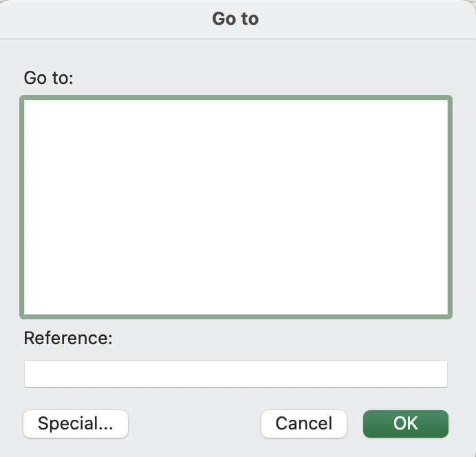476x457 pixels.
Task: Place cursor in the field below Reference:
Action: click(x=235, y=374)
